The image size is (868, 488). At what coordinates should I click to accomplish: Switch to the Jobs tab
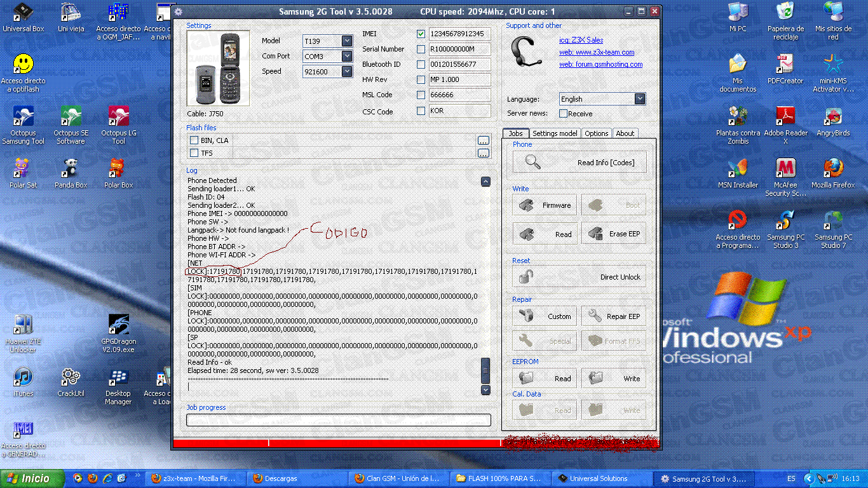coord(515,133)
